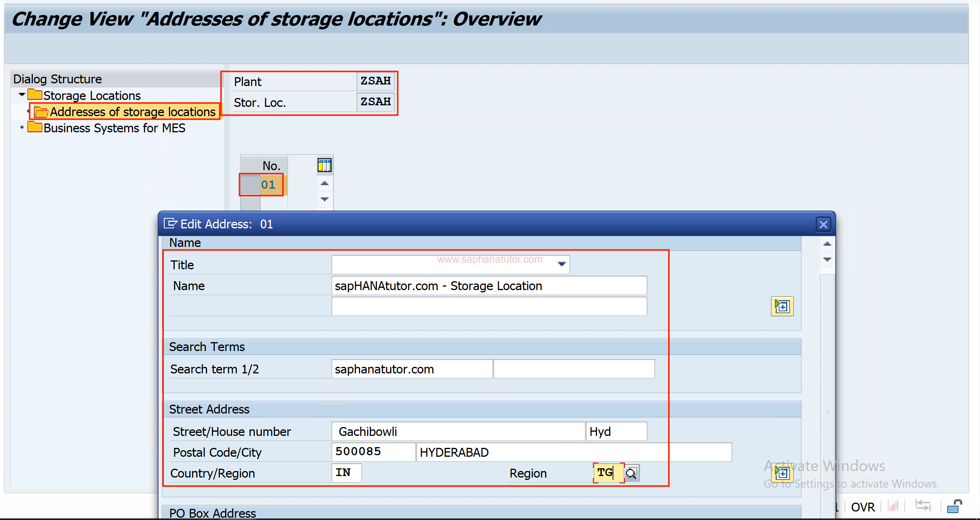Click Postal Code field 500085

click(x=373, y=452)
